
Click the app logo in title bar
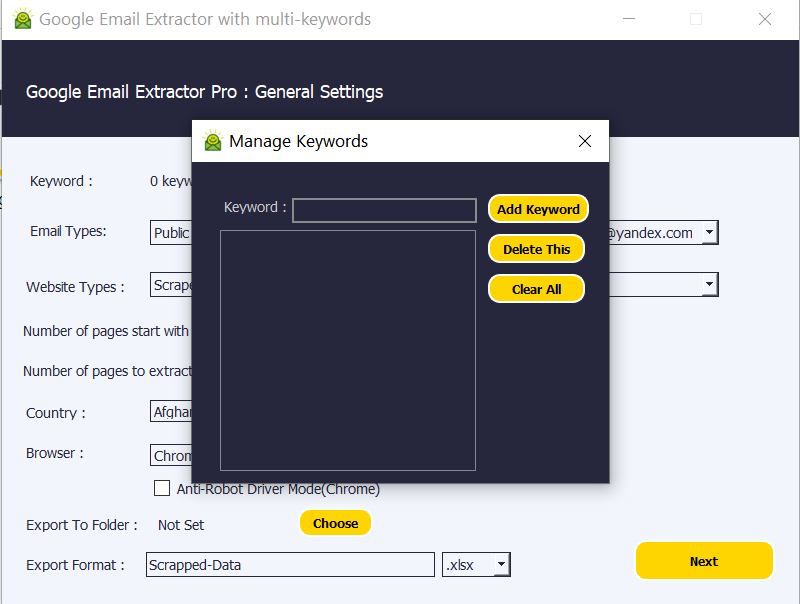20,19
